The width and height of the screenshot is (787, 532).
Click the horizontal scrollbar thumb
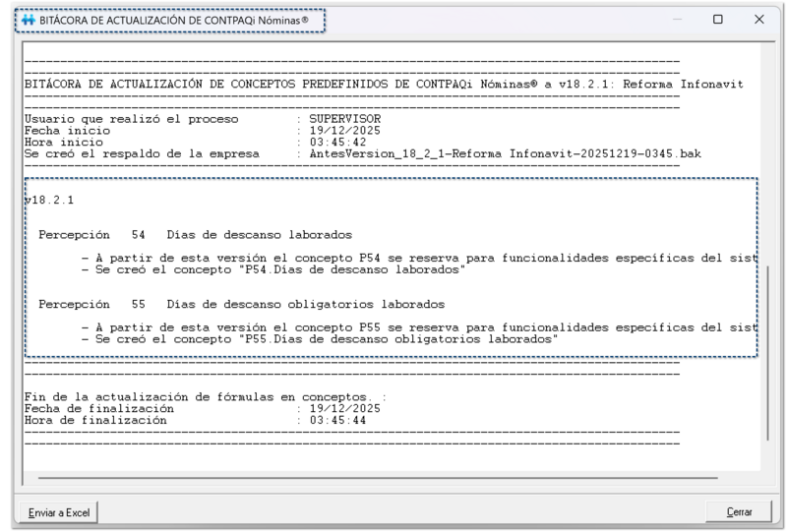[x=378, y=478]
